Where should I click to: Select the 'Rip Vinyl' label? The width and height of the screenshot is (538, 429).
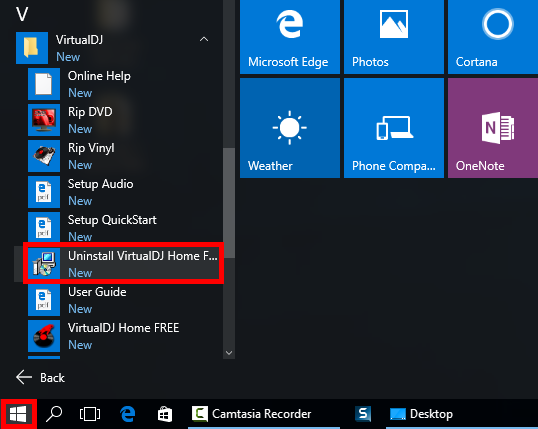coord(91,148)
